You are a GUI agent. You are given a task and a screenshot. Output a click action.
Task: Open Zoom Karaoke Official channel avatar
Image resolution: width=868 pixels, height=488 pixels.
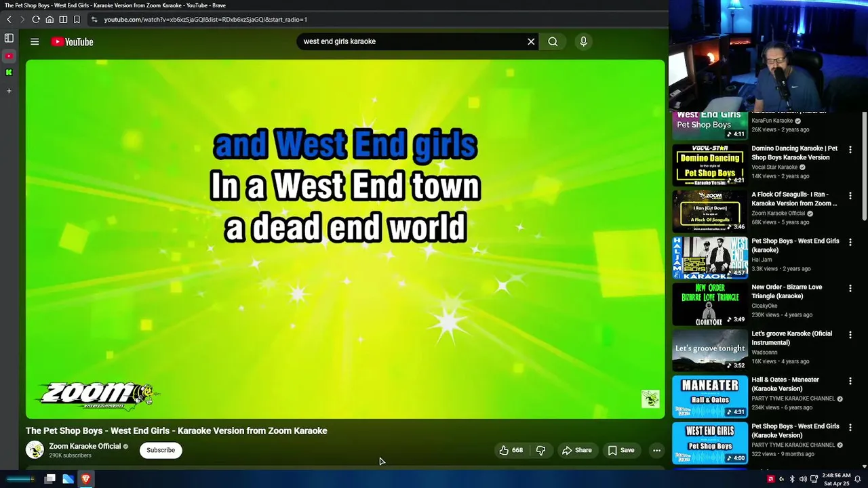[x=35, y=449]
